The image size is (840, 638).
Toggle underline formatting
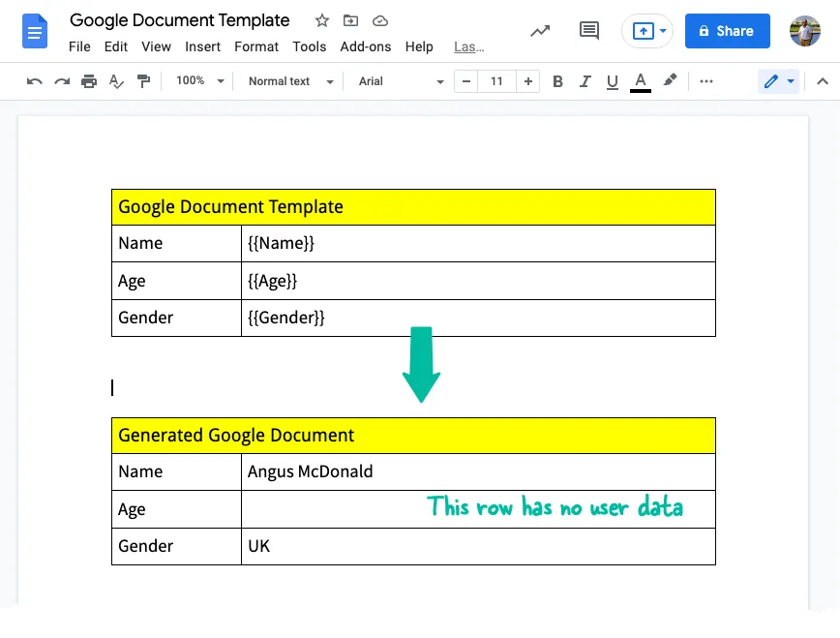[x=612, y=81]
